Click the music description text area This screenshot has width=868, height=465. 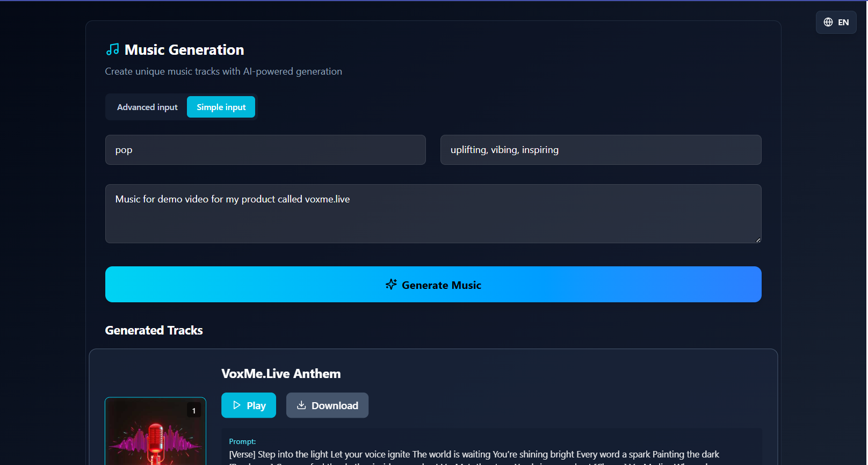[433, 214]
